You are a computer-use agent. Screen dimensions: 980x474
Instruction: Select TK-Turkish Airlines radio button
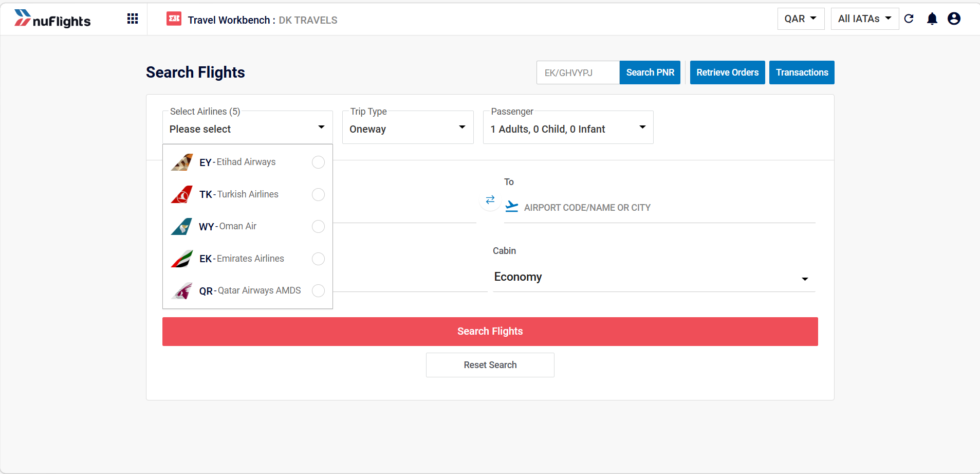(319, 194)
